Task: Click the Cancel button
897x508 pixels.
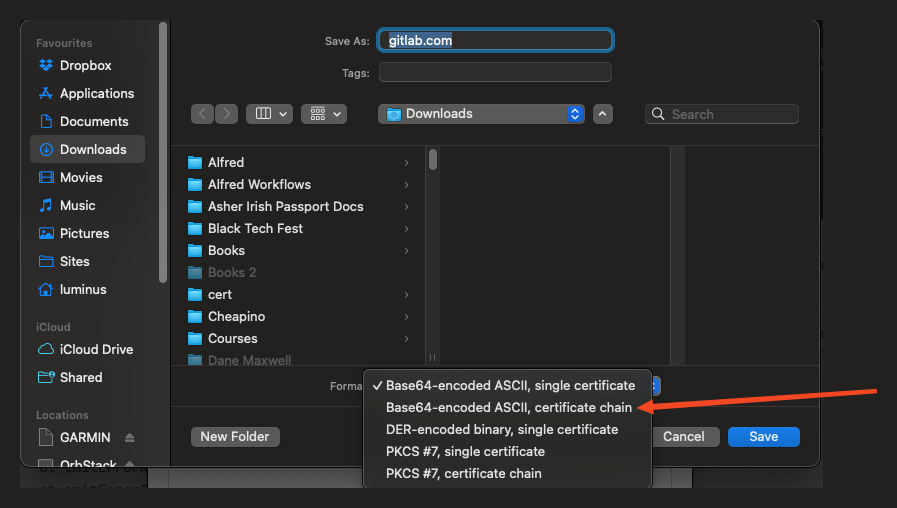Action: (684, 436)
